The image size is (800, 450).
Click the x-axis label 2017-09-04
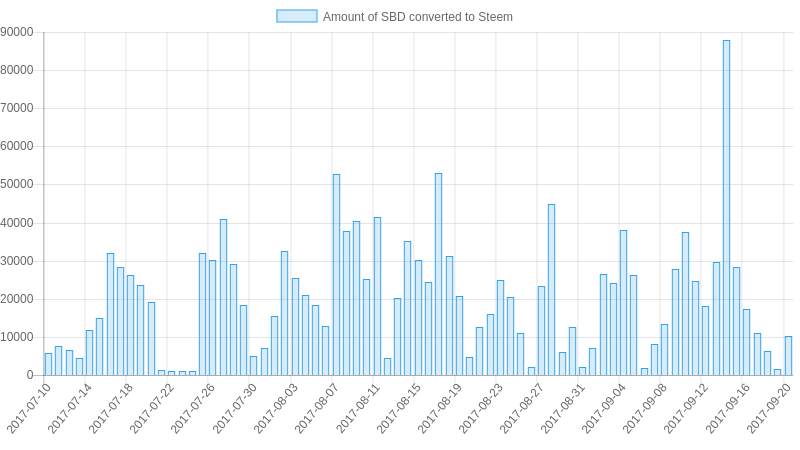click(x=604, y=409)
